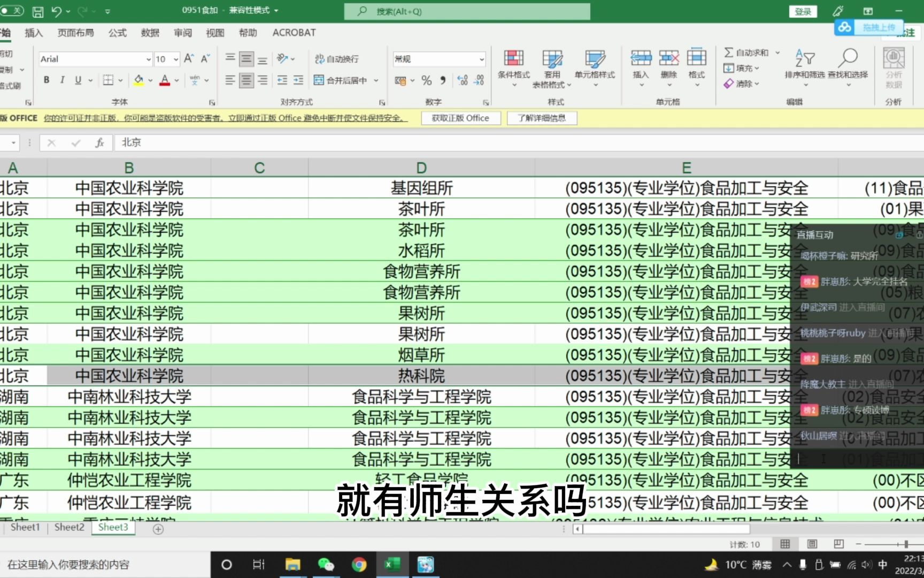Increase decimal places icon

[463, 81]
